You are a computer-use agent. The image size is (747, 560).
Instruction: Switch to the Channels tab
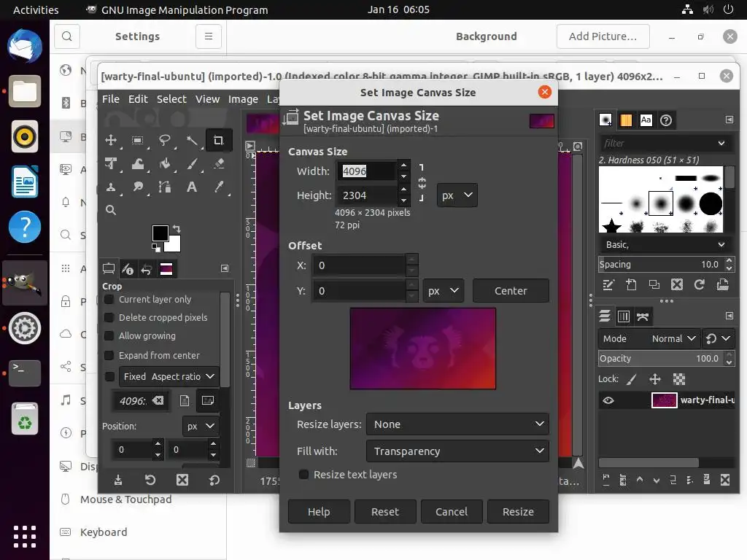(x=623, y=316)
